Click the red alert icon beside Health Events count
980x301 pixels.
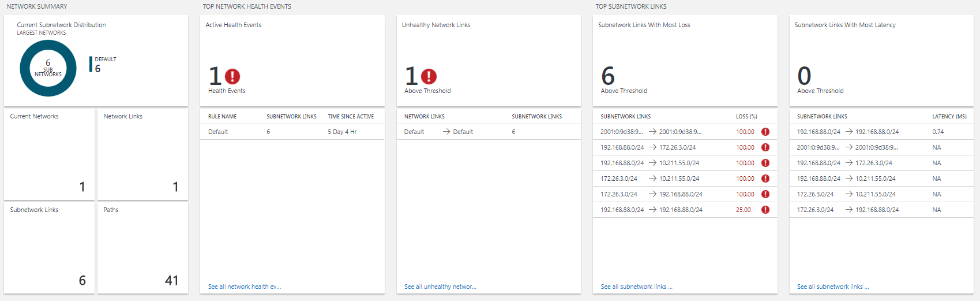pyautogui.click(x=232, y=76)
